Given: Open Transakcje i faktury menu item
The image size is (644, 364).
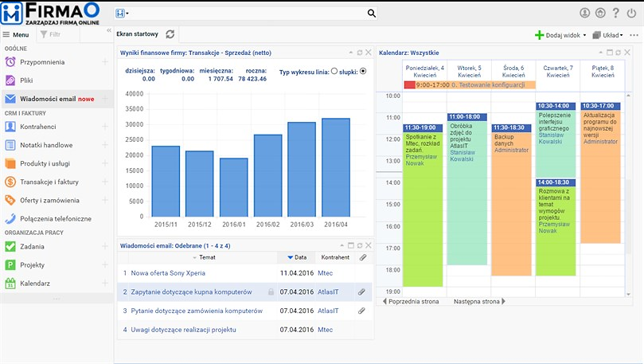Looking at the screenshot, I should click(x=54, y=182).
